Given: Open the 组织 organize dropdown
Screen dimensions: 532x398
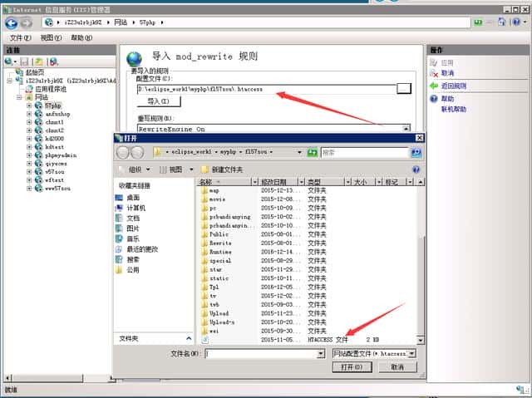Looking at the screenshot, I should click(x=139, y=170).
